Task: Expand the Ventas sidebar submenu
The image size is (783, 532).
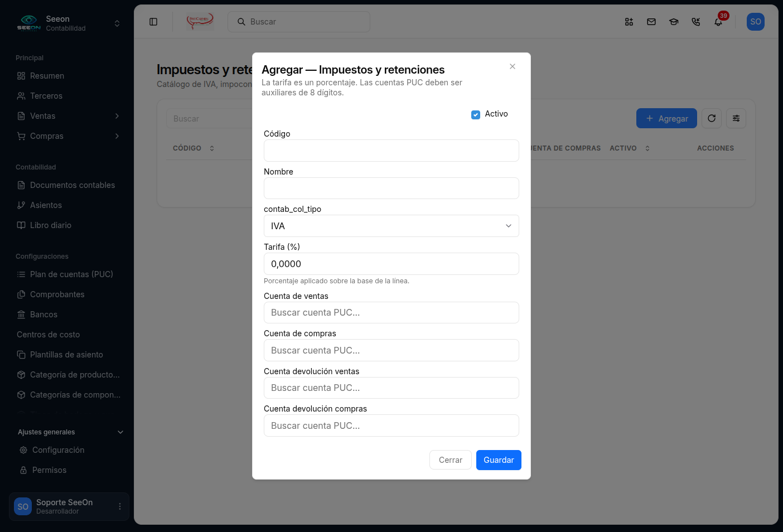Action: point(69,116)
